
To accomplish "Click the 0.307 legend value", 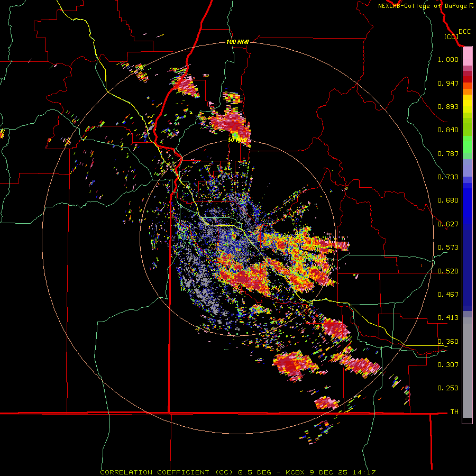I will click(x=448, y=365).
